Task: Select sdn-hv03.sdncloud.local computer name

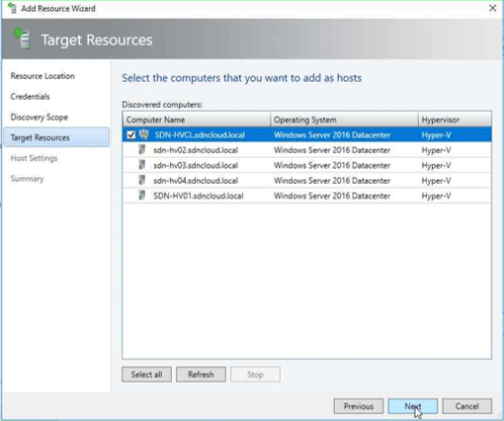Action: [196, 165]
